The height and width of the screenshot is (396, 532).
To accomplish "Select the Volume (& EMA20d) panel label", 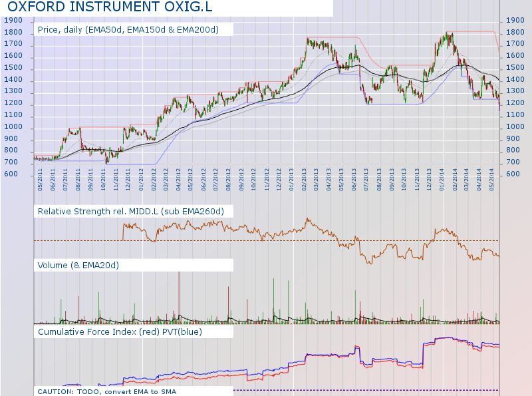I will point(78,266).
